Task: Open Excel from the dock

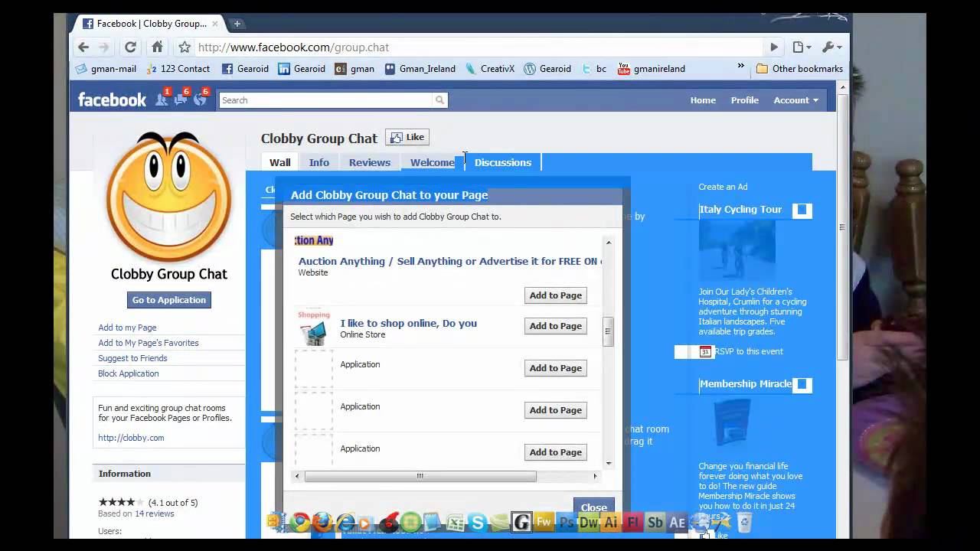Action: point(456,523)
